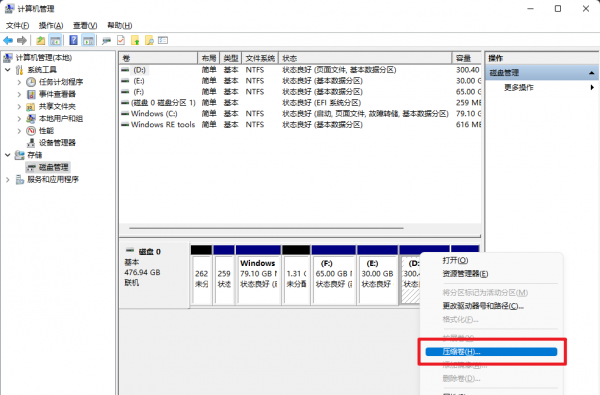This screenshot has width=600, height=395.
Task: Select Task Scheduler (任务计划程序) node
Action: [61, 82]
